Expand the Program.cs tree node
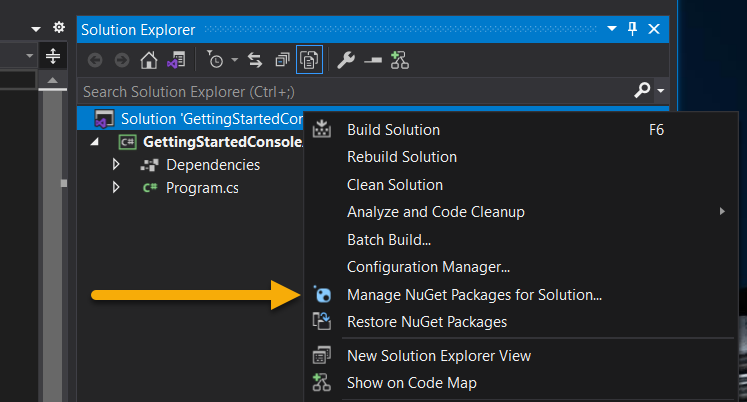The height and width of the screenshot is (402, 747). coord(116,187)
